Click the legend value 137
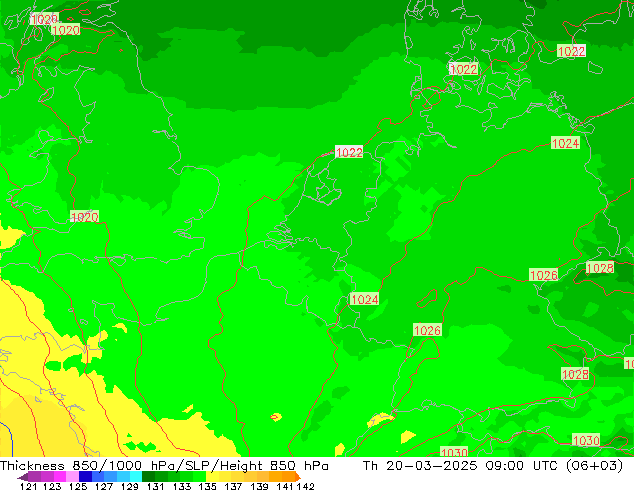The image size is (634, 490). (233, 486)
